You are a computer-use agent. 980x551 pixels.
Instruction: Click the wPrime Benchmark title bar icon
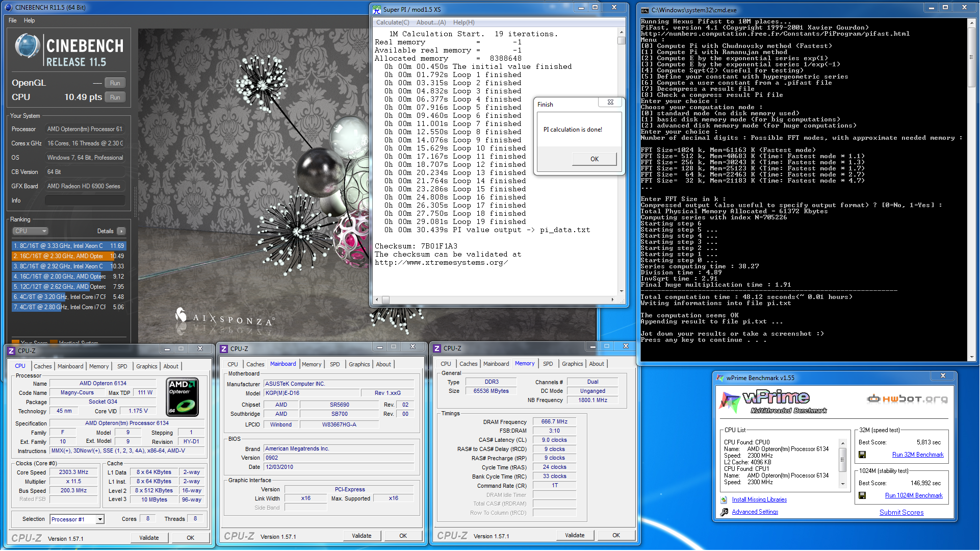point(720,378)
